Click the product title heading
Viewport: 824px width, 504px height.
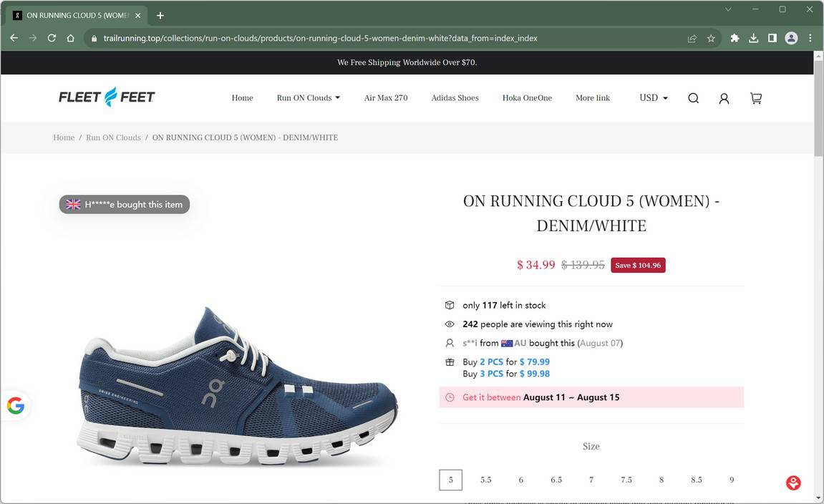[x=591, y=213]
